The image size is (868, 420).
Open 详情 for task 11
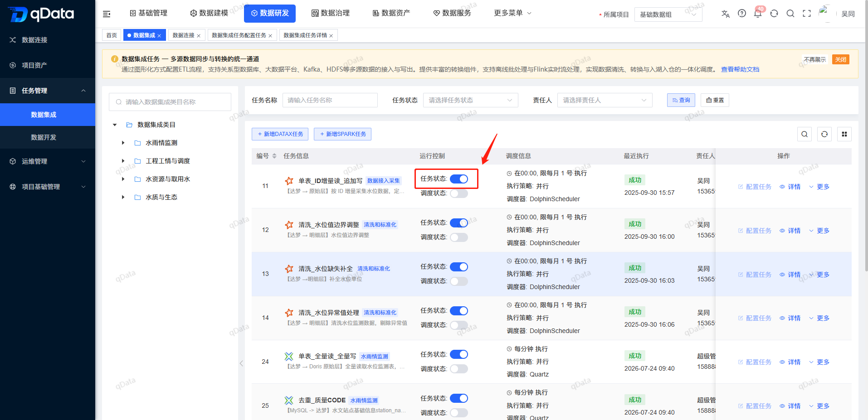(x=790, y=187)
